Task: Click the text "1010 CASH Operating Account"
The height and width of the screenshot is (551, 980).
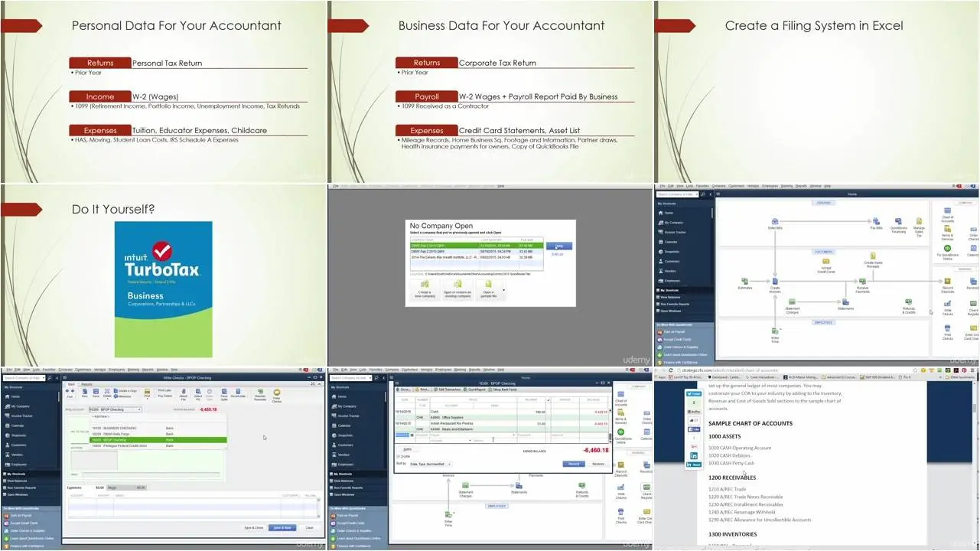Action: tap(740, 448)
